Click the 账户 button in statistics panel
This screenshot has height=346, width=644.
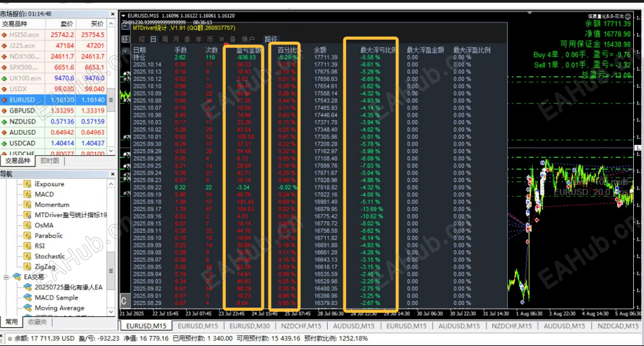pyautogui.click(x=248, y=39)
